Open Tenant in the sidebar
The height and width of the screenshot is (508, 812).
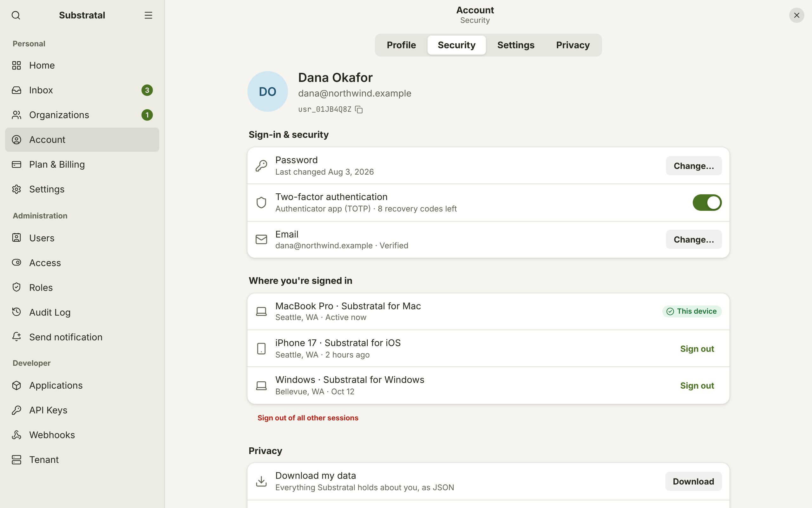click(x=82, y=460)
